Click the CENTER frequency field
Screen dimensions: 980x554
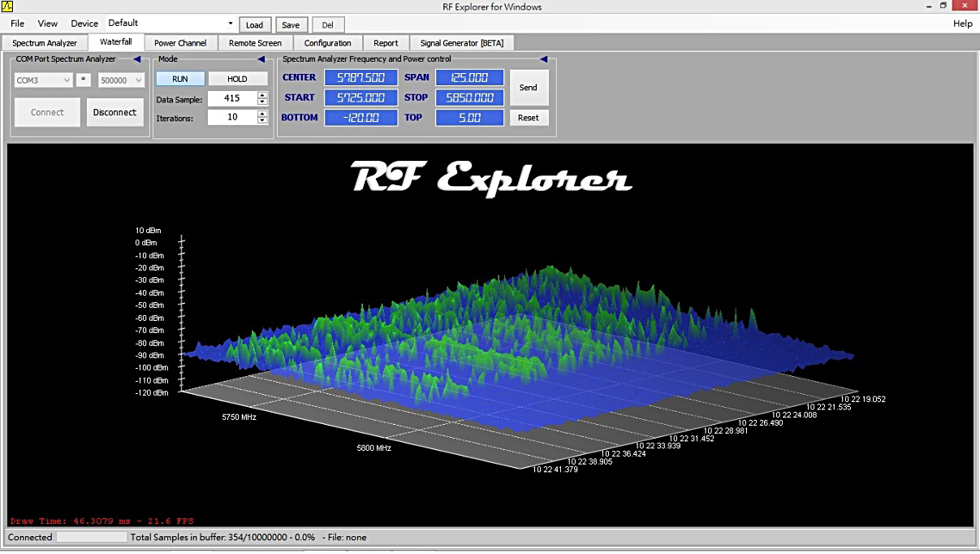click(361, 78)
